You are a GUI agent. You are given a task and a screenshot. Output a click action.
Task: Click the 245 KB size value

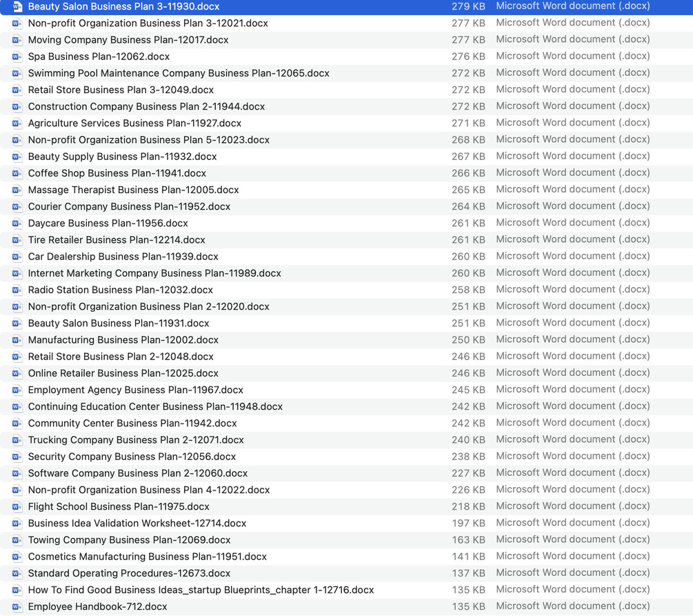pos(468,390)
